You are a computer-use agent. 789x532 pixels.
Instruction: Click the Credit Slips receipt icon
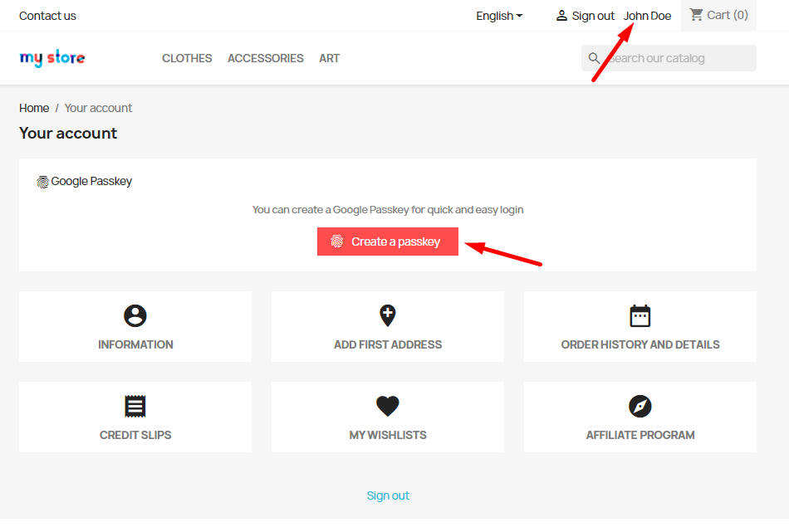tap(135, 407)
